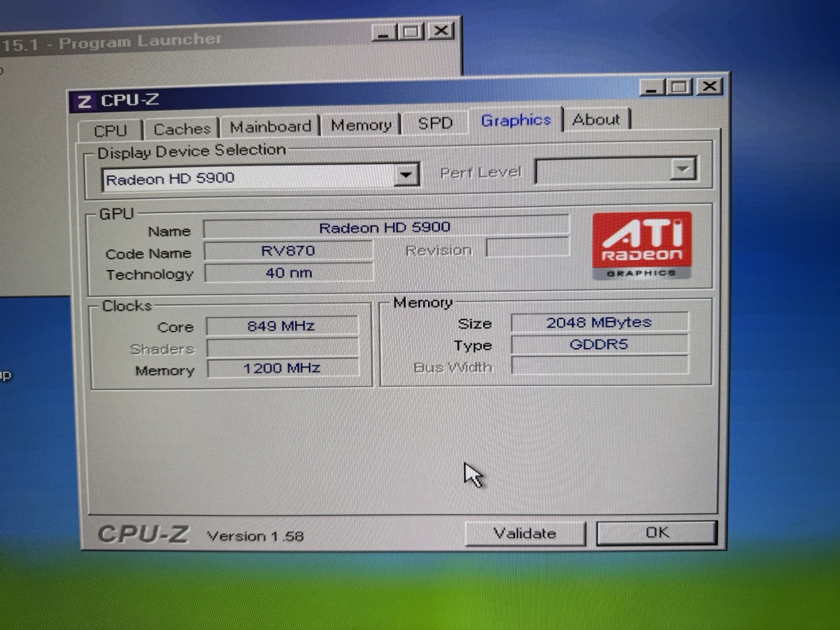Click the empty Revision field
Viewport: 840px width, 630px height.
coord(528,247)
